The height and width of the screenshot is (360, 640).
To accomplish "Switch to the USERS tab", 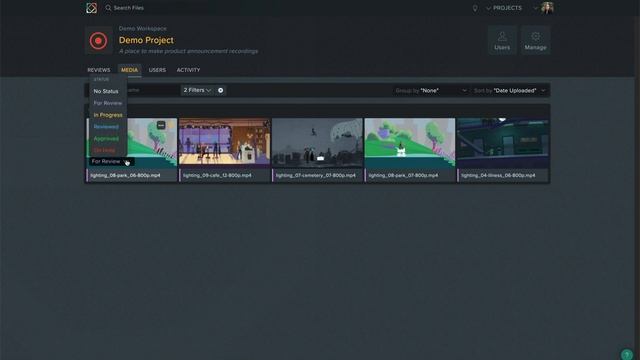I will click(x=157, y=70).
